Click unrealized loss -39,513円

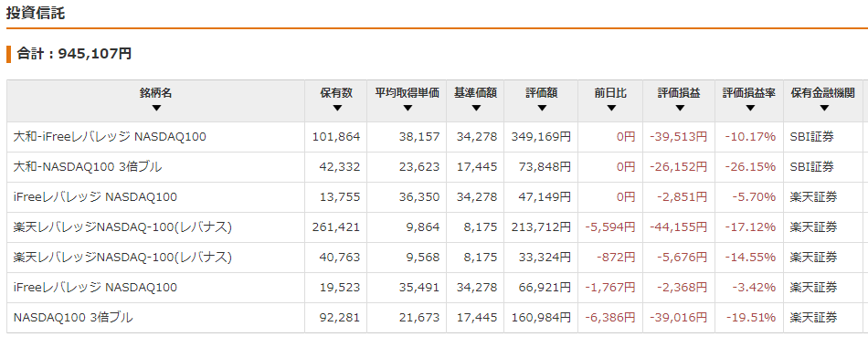pos(678,137)
